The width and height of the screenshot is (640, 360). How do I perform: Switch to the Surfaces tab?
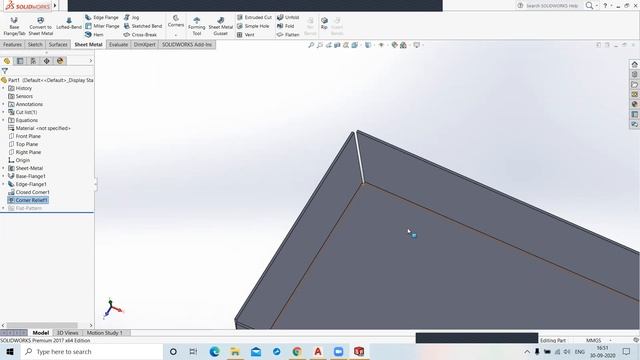(x=58, y=44)
